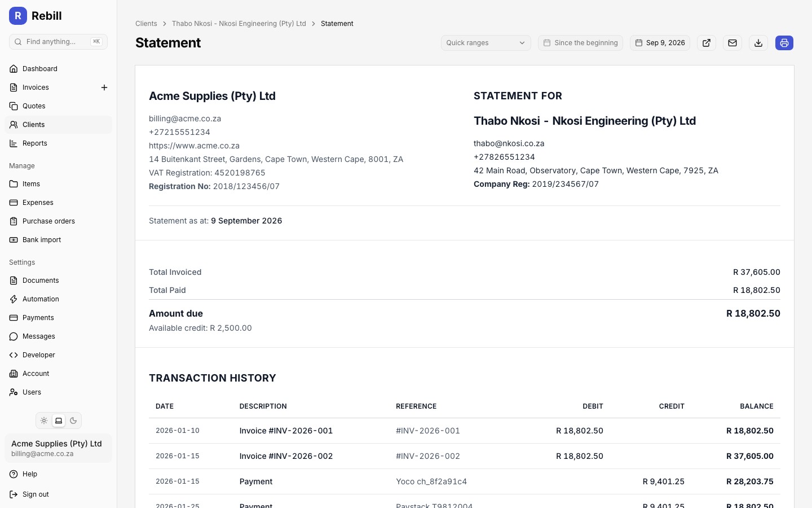Open Thabo Nkosi breadcrumb link

(239, 24)
